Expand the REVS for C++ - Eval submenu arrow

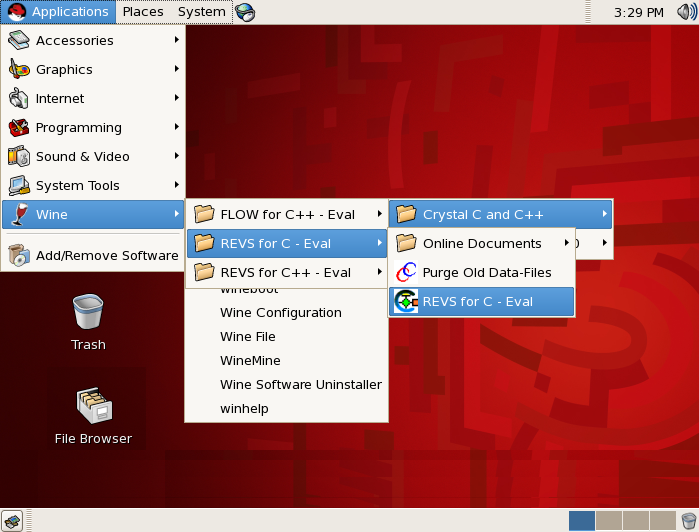coord(379,272)
